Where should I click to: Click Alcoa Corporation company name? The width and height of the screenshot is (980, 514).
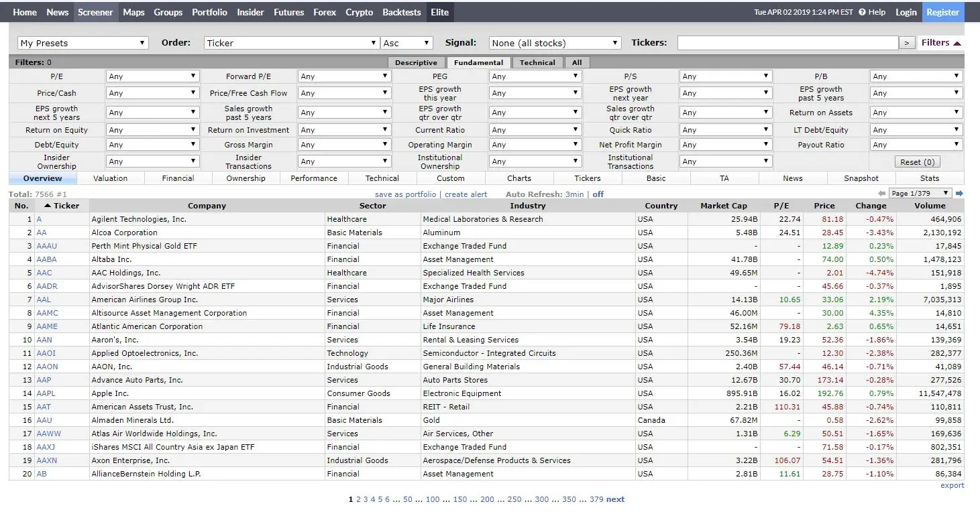[x=125, y=233]
